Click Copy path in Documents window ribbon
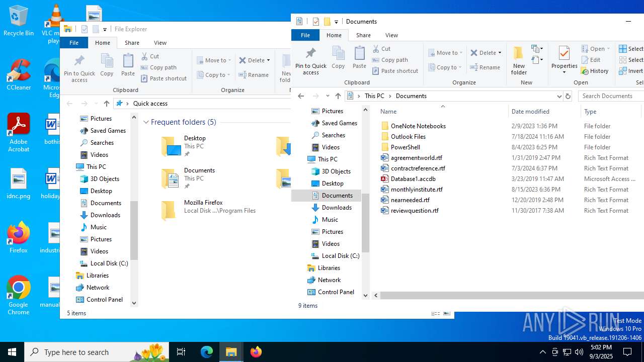The image size is (644, 362). pyautogui.click(x=390, y=60)
